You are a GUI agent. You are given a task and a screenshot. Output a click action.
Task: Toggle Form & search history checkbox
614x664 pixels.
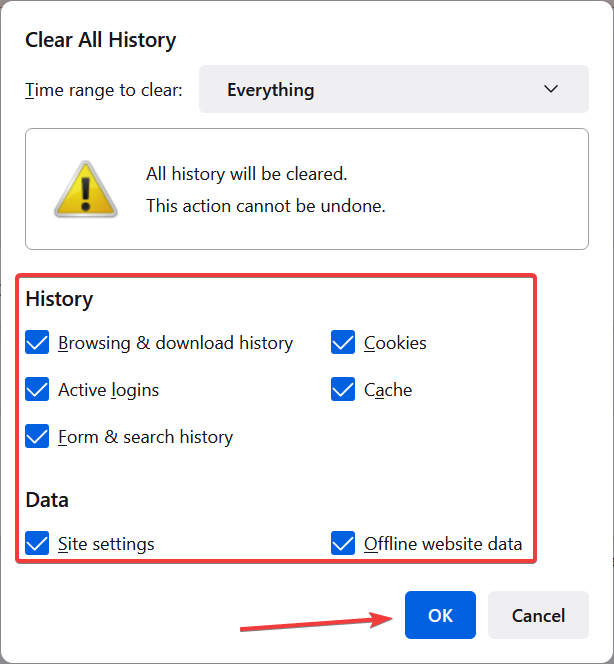(x=37, y=436)
